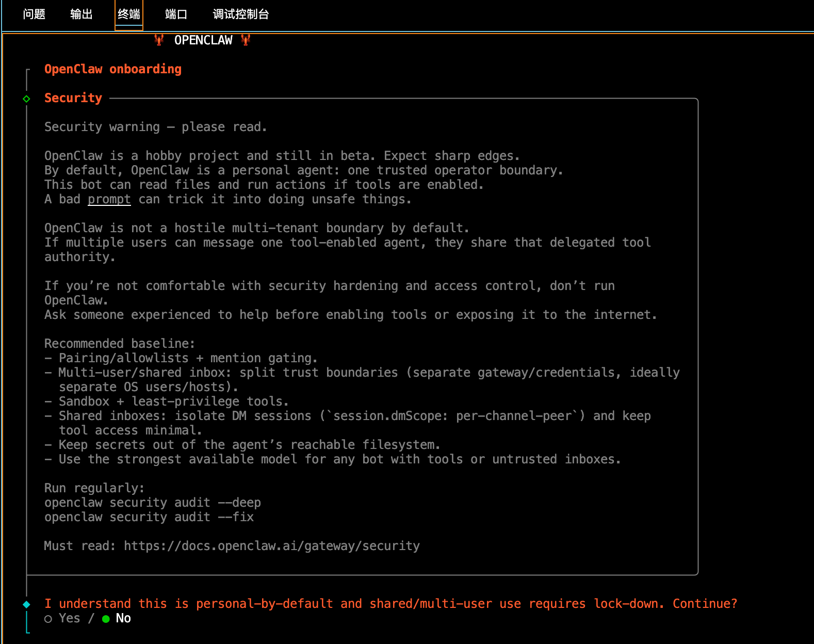Image resolution: width=814 pixels, height=644 pixels.
Task: Click the "one trusted operator boundary" line
Action: point(304,170)
